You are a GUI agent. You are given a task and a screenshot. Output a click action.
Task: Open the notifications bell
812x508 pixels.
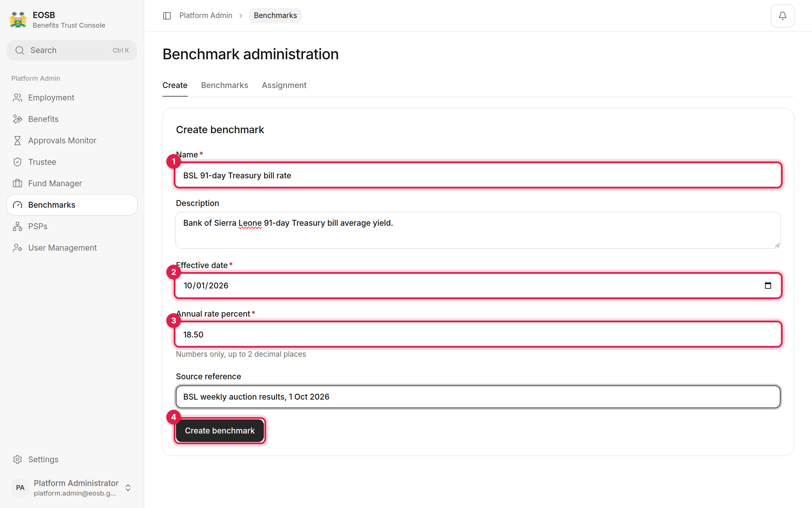[782, 16]
